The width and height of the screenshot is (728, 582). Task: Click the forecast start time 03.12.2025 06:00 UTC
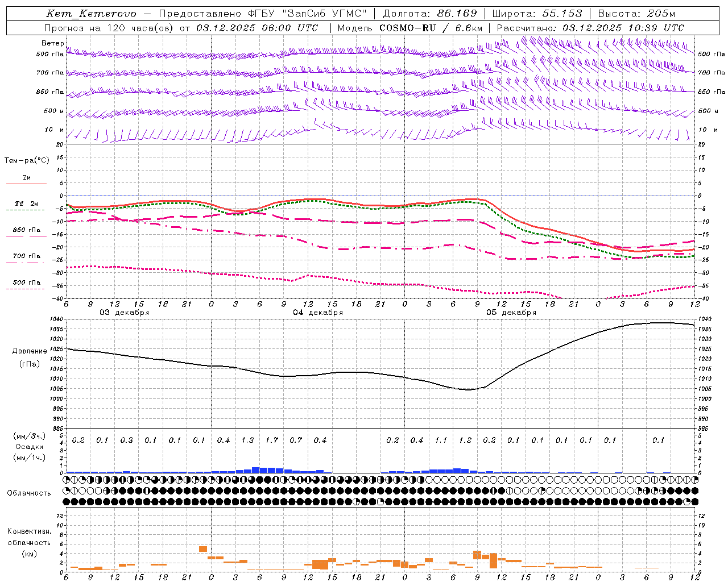point(258,28)
